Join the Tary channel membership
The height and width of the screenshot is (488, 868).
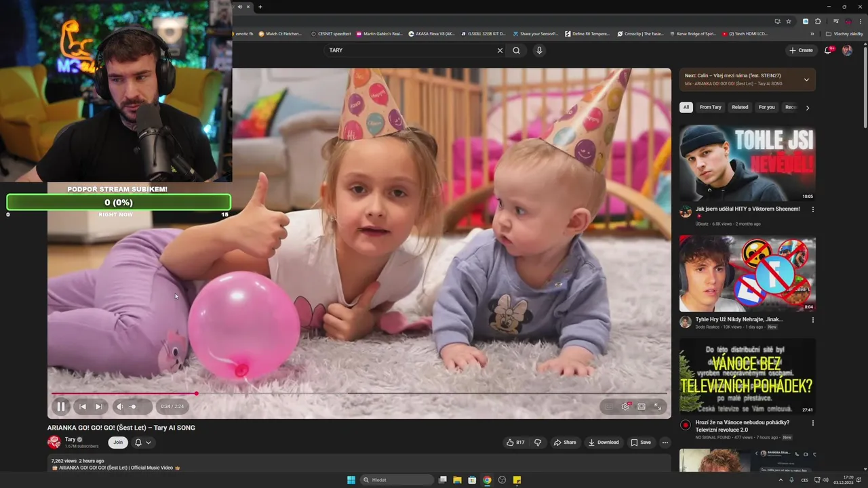(118, 443)
